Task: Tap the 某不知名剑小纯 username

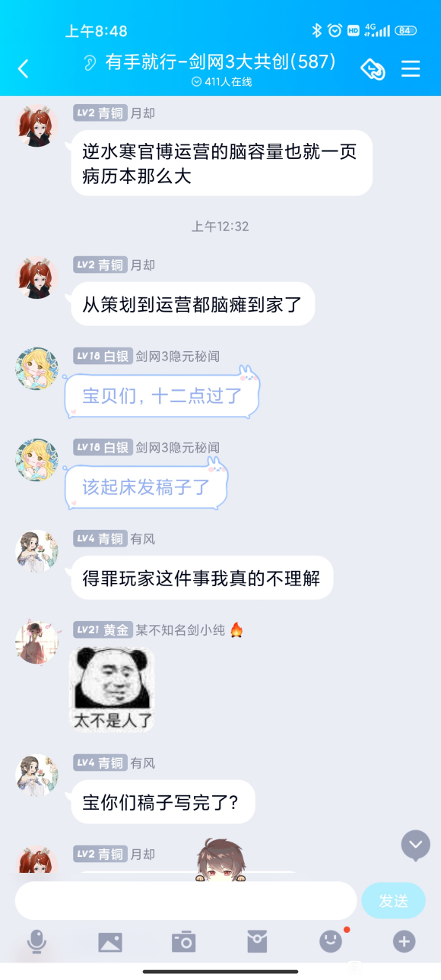Action: pos(181,630)
